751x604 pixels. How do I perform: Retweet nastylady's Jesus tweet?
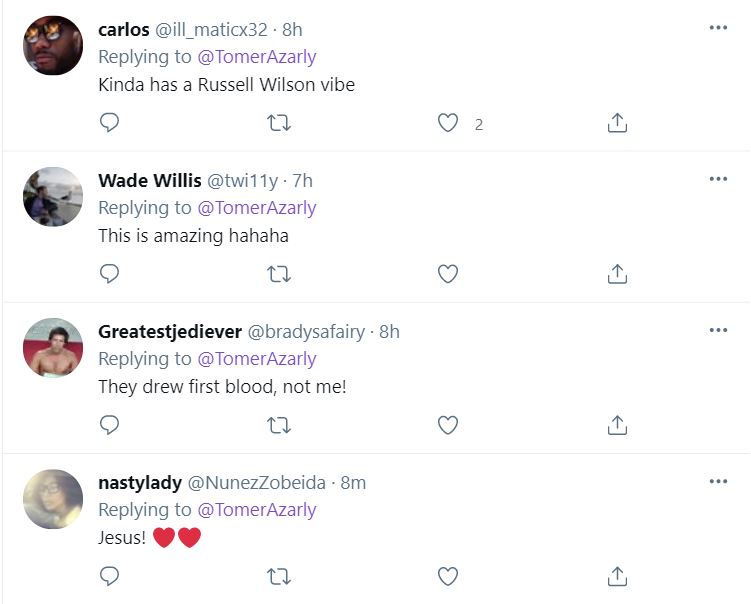pos(280,576)
